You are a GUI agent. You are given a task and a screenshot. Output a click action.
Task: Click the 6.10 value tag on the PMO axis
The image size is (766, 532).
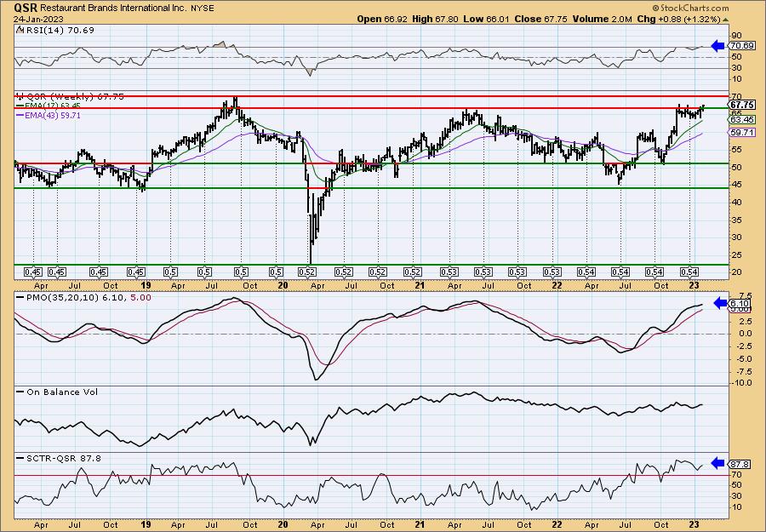point(738,303)
